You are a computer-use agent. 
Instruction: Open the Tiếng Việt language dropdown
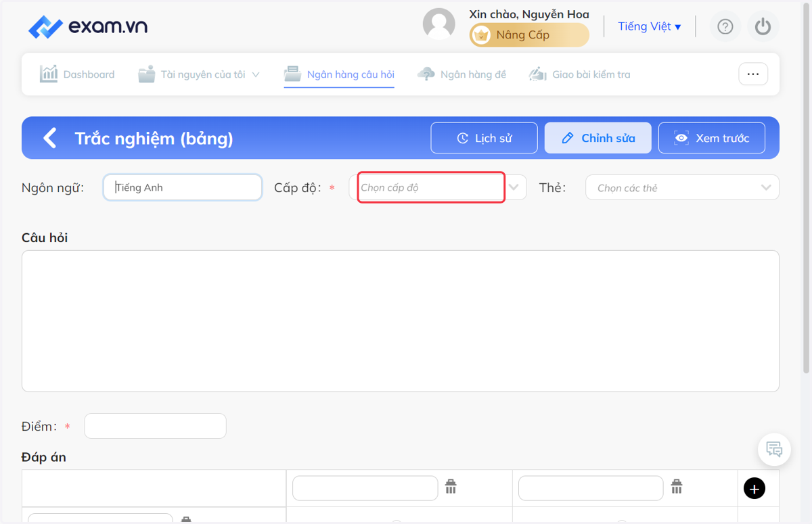tap(650, 26)
